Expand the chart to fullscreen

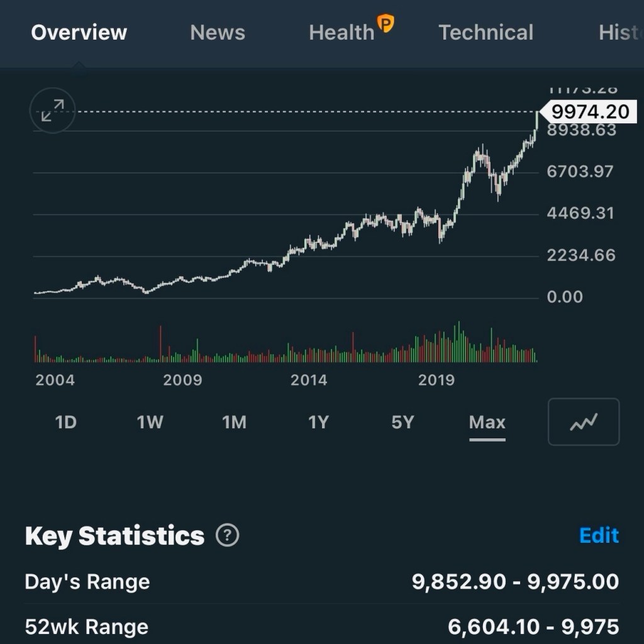pyautogui.click(x=53, y=111)
